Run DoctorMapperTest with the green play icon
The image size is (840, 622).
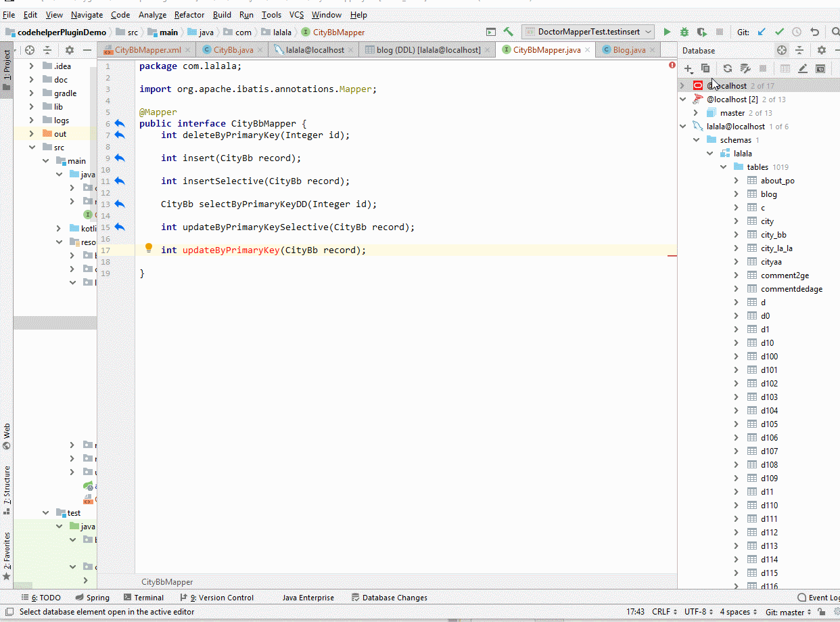tap(667, 32)
